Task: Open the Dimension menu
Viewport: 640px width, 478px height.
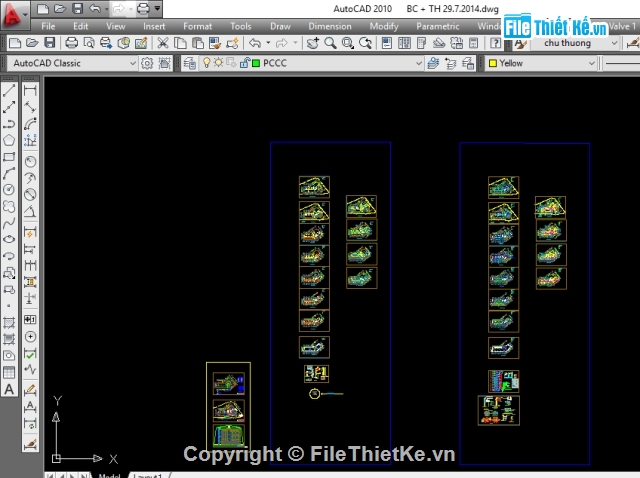Action: coord(330,27)
